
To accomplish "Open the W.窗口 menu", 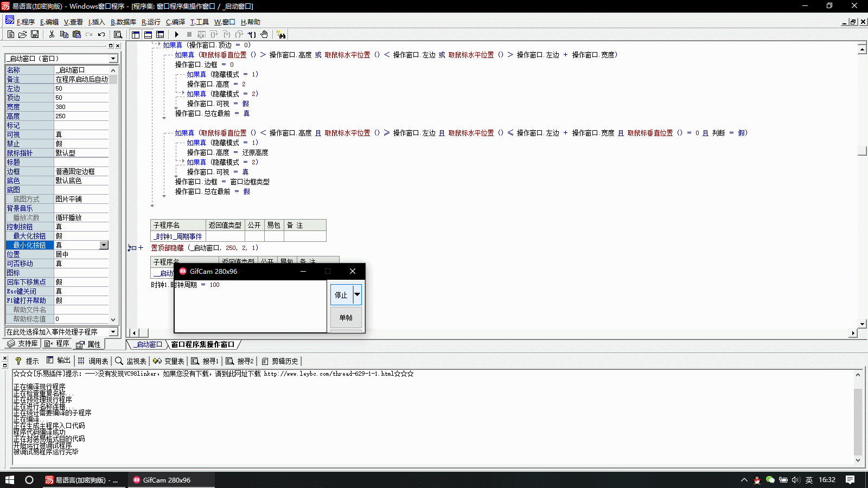I will click(225, 22).
